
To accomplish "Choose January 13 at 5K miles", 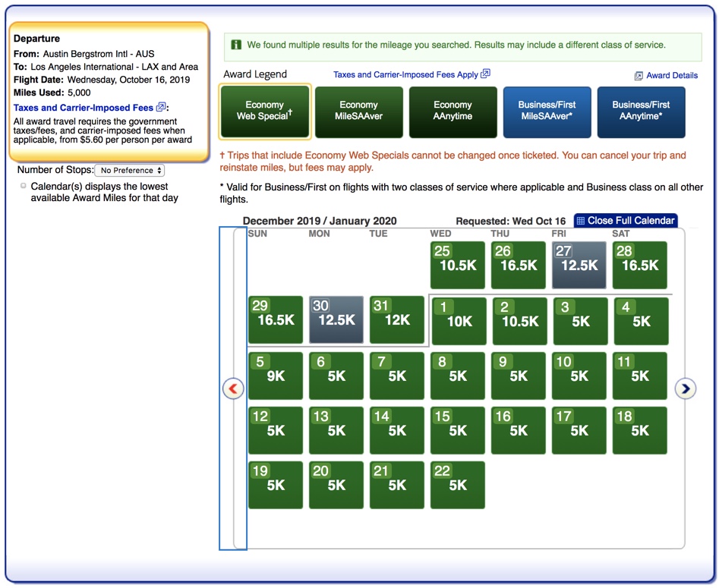I will (336, 430).
